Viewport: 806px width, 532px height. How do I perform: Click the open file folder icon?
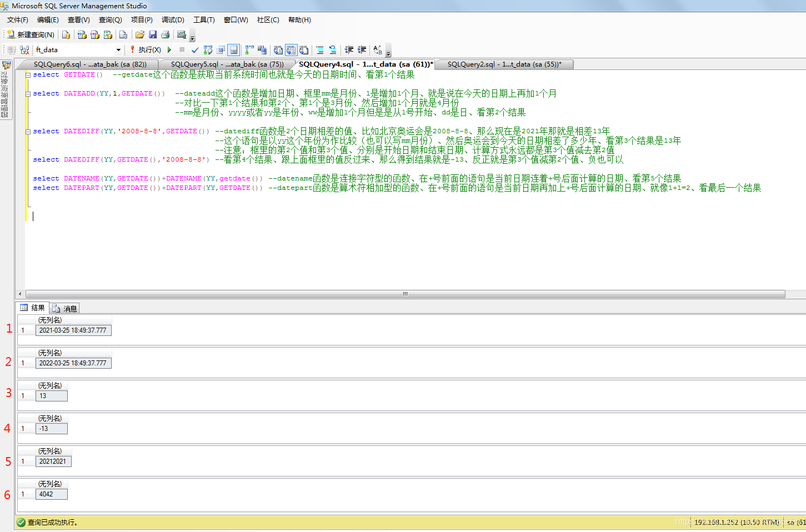[140, 34]
